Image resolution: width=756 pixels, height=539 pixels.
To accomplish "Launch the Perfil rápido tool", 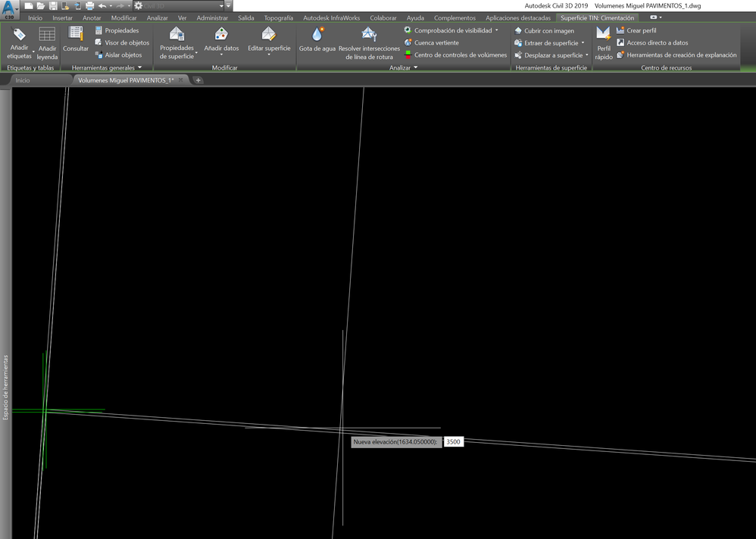I will (604, 43).
